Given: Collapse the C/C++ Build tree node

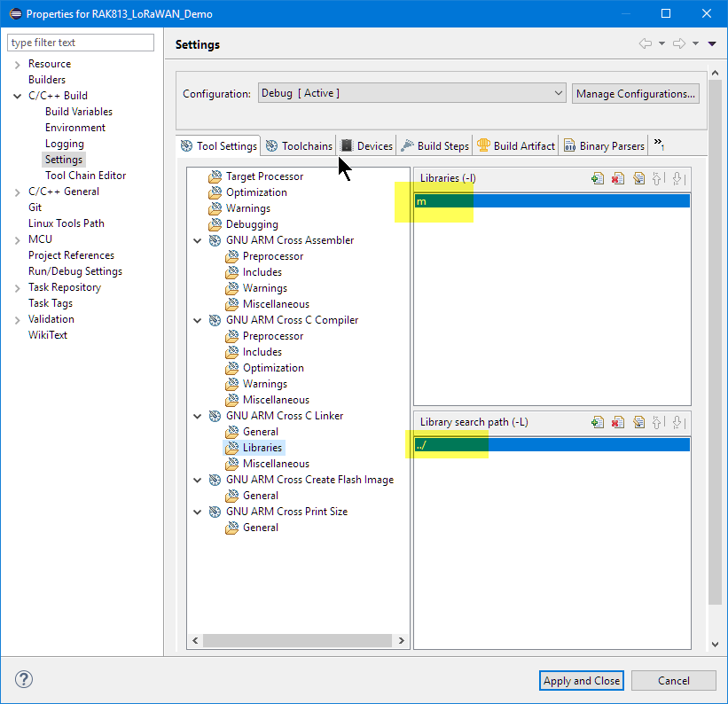Looking at the screenshot, I should [x=18, y=96].
